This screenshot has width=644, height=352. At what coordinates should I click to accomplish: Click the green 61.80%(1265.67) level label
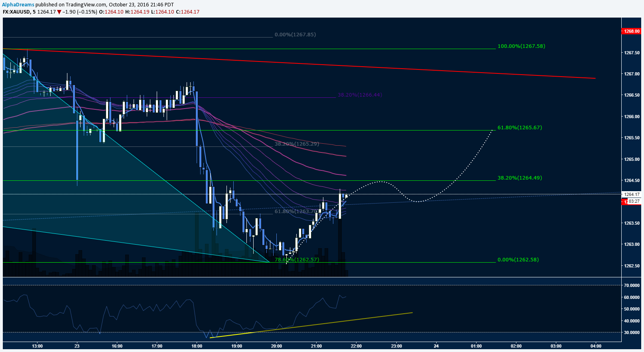[520, 128]
